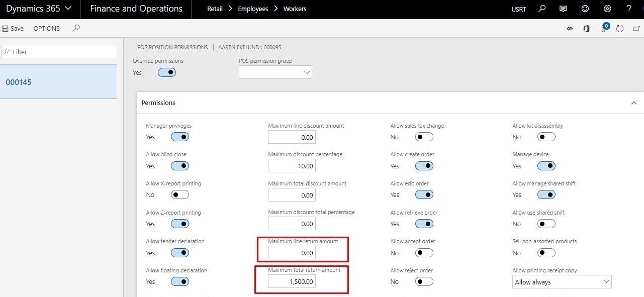Click the attachments paperclip icon

603,29
